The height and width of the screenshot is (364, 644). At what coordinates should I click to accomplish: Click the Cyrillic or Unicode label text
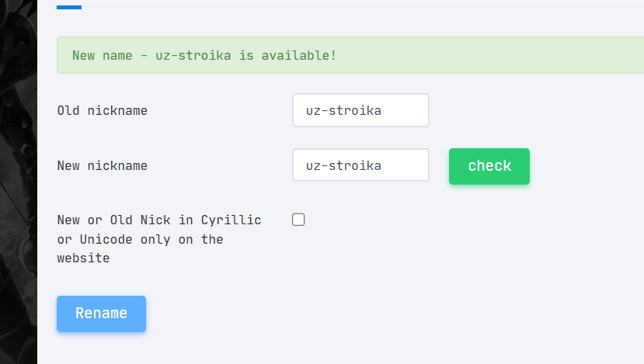(x=158, y=220)
